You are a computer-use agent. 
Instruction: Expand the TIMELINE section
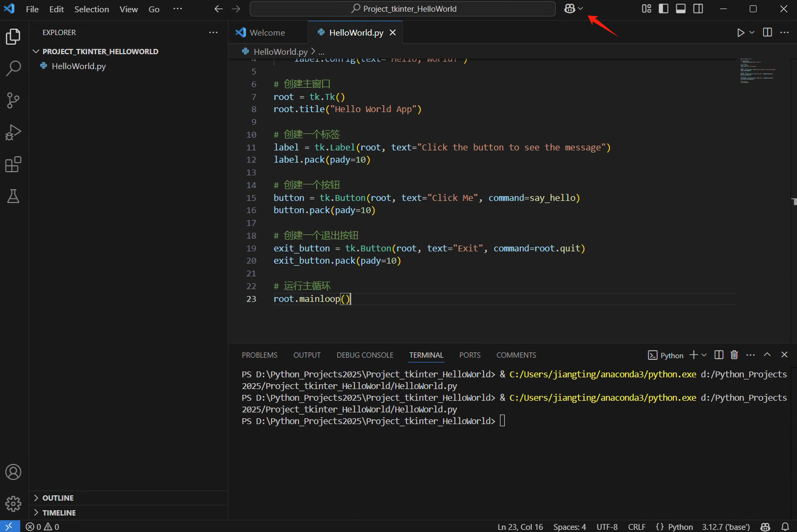(59, 513)
